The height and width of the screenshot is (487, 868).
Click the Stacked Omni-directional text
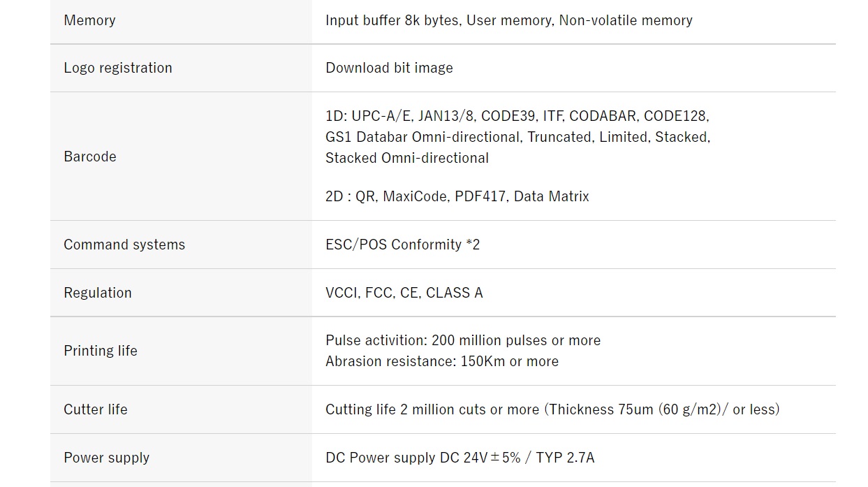(407, 158)
